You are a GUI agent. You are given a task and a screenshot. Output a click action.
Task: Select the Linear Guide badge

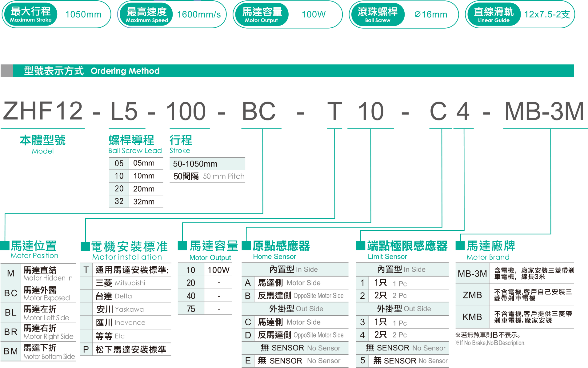pos(520,14)
